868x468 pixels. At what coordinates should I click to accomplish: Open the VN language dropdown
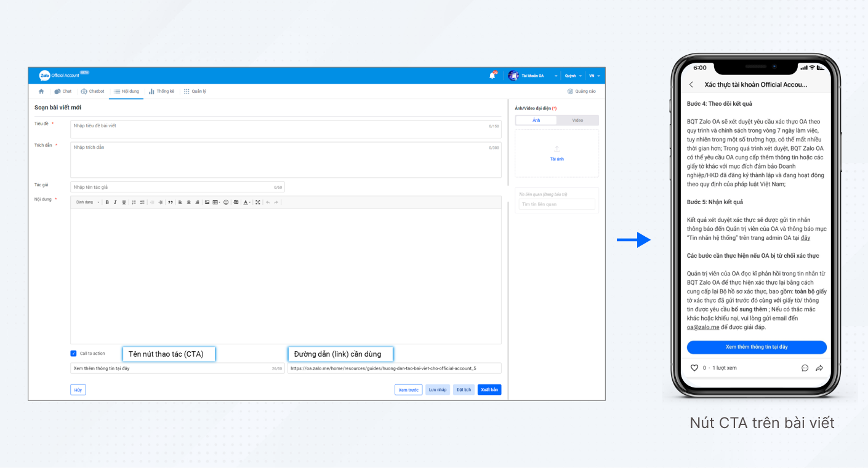click(593, 76)
